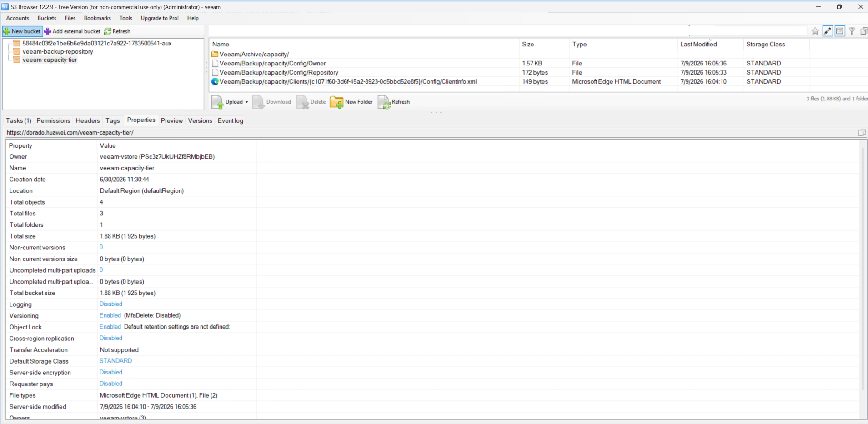This screenshot has height=424, width=868.
Task: Click the STANDARD default storage class link
Action: (x=116, y=361)
